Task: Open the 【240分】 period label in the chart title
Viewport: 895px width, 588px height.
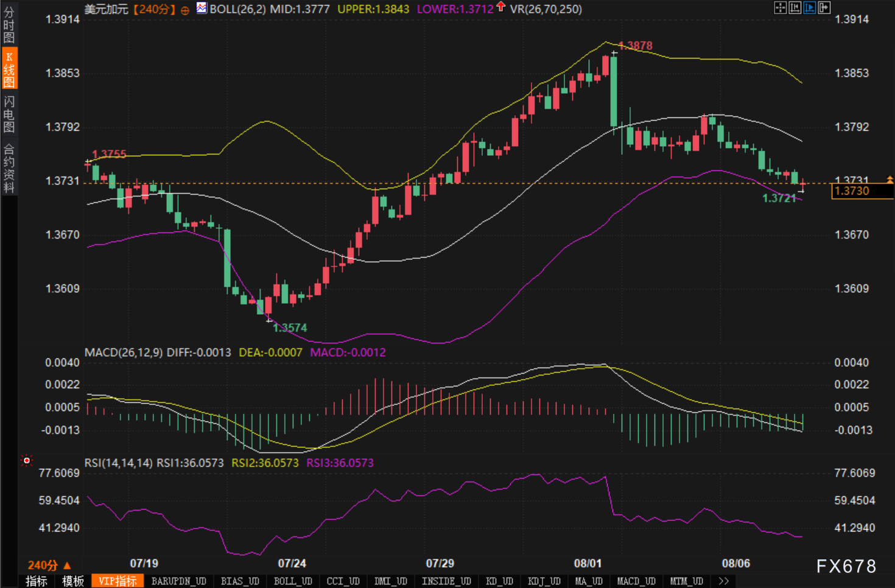Action: point(154,9)
